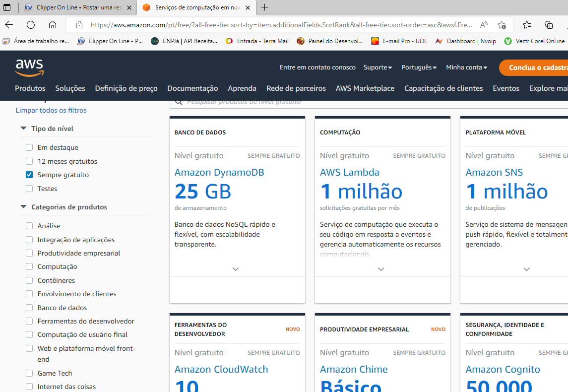Go back with the browser back arrow

pos(9,25)
